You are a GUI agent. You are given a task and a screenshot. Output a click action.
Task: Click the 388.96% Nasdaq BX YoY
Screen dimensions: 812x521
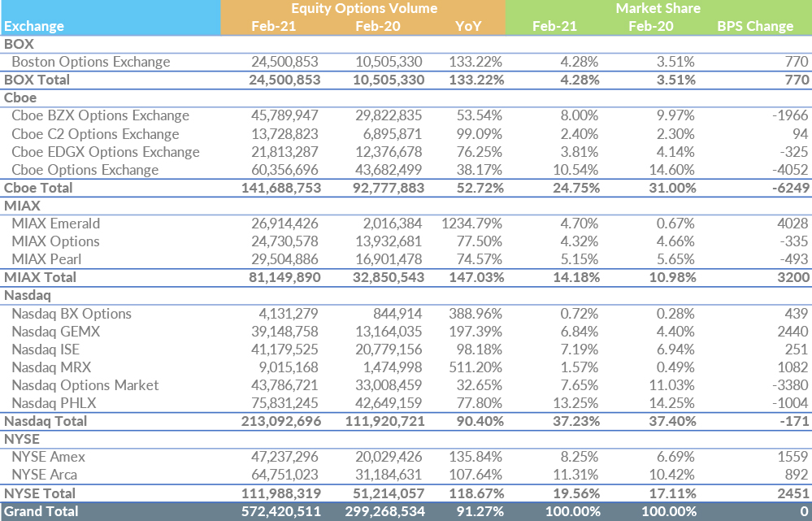[x=475, y=313]
